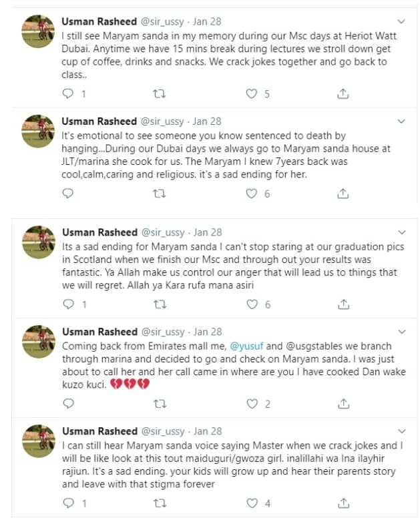Like the tweet about coffee breaks
Image resolution: width=420 pixels, height=518 pixels.
tap(252, 94)
